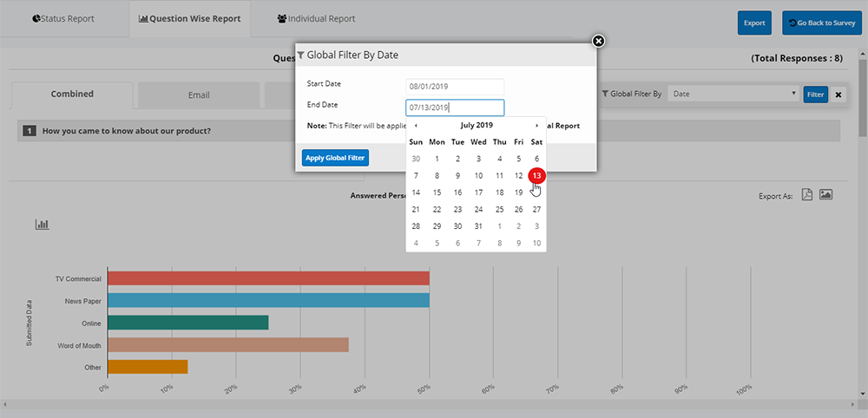Select the Combined responses tab
This screenshot has height=418, width=868.
[x=72, y=94]
